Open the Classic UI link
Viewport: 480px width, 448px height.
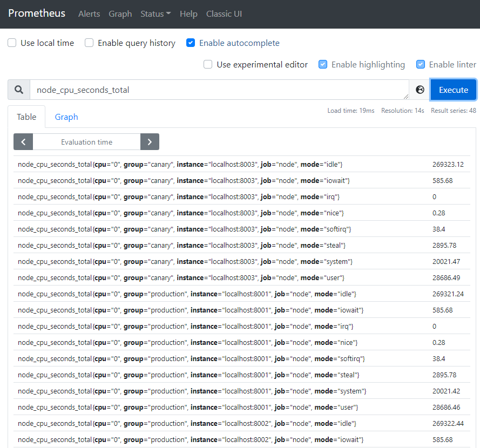tap(224, 14)
